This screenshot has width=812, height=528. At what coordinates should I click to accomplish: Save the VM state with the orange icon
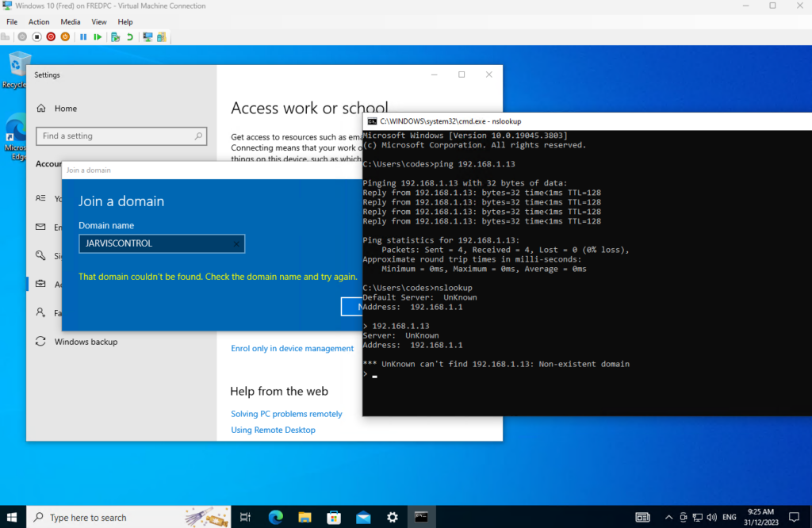coord(65,36)
